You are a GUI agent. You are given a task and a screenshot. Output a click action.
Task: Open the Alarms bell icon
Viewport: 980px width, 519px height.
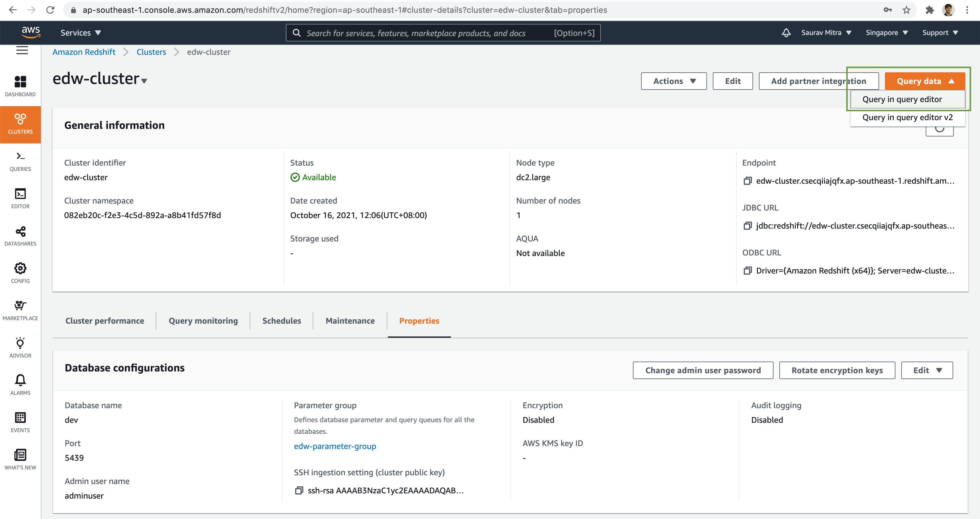(20, 385)
